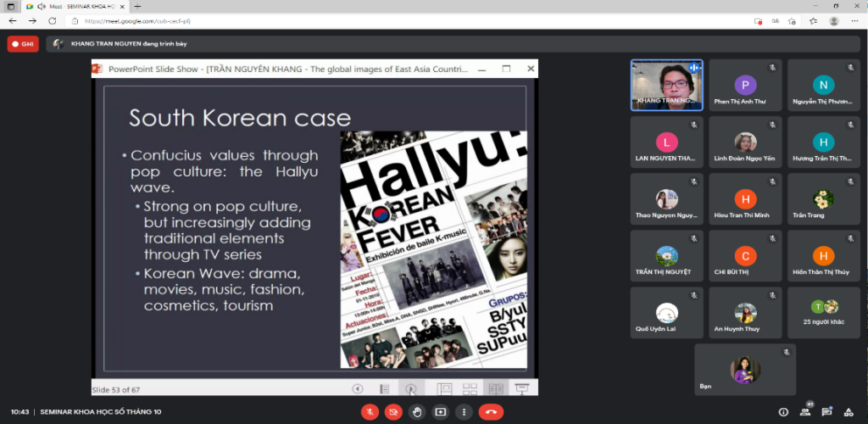Select An Huynh Thuy participant tile

(745, 312)
